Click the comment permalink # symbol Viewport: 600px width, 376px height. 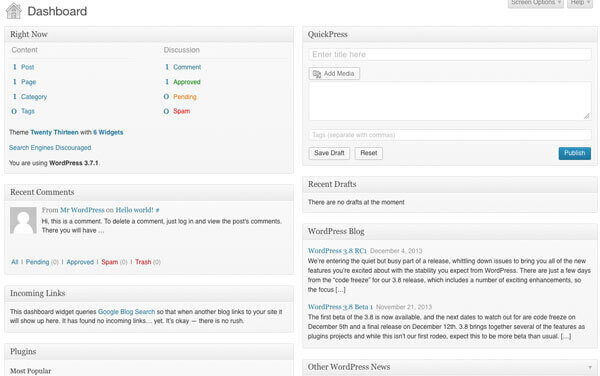[157, 210]
